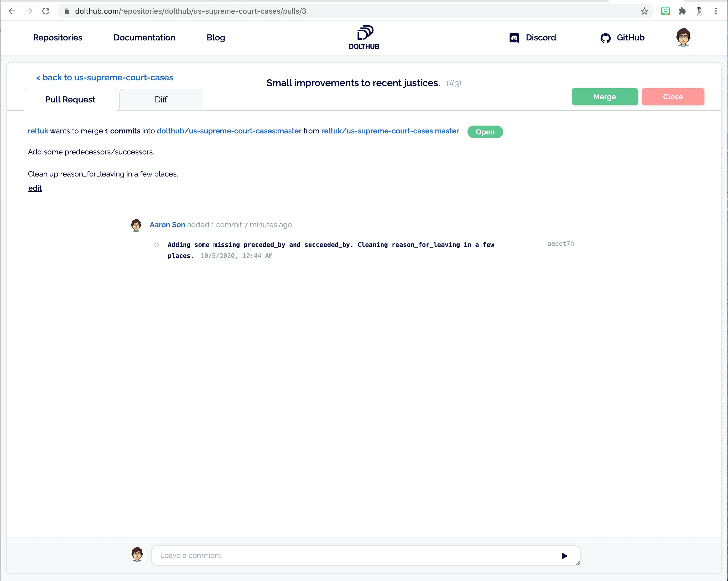The image size is (728, 581).
Task: Click the browser back arrow
Action: (12, 11)
